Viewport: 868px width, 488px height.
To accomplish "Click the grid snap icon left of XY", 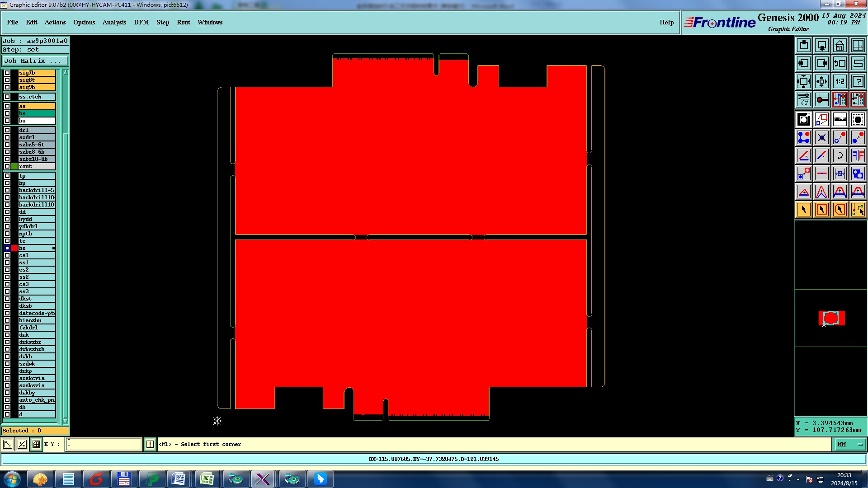I will pyautogui.click(x=36, y=444).
